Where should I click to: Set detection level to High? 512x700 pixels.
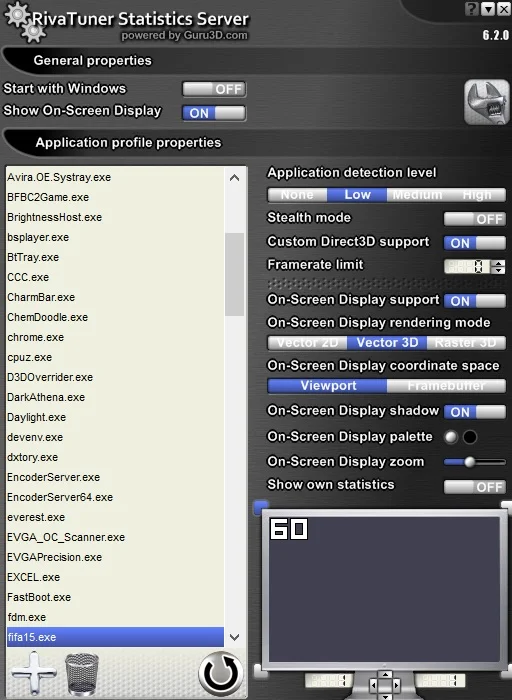[x=476, y=195]
